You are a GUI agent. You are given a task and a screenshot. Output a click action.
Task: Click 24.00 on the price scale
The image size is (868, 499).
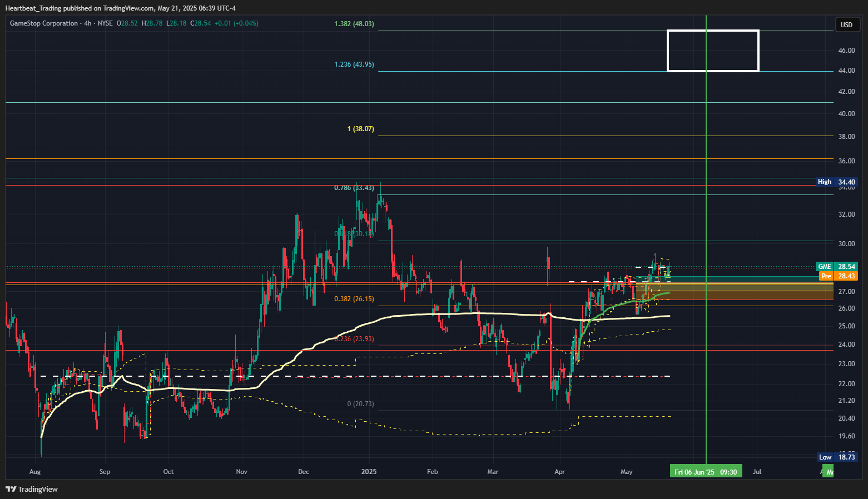coord(846,345)
